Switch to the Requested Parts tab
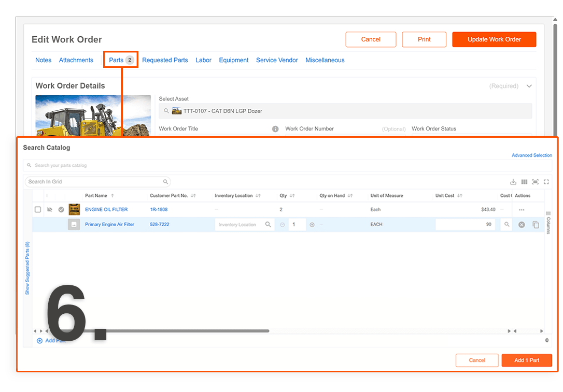 165,60
